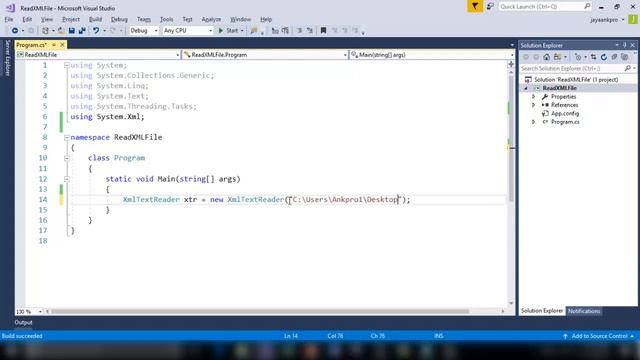Click Add to Source Control

click(599, 336)
